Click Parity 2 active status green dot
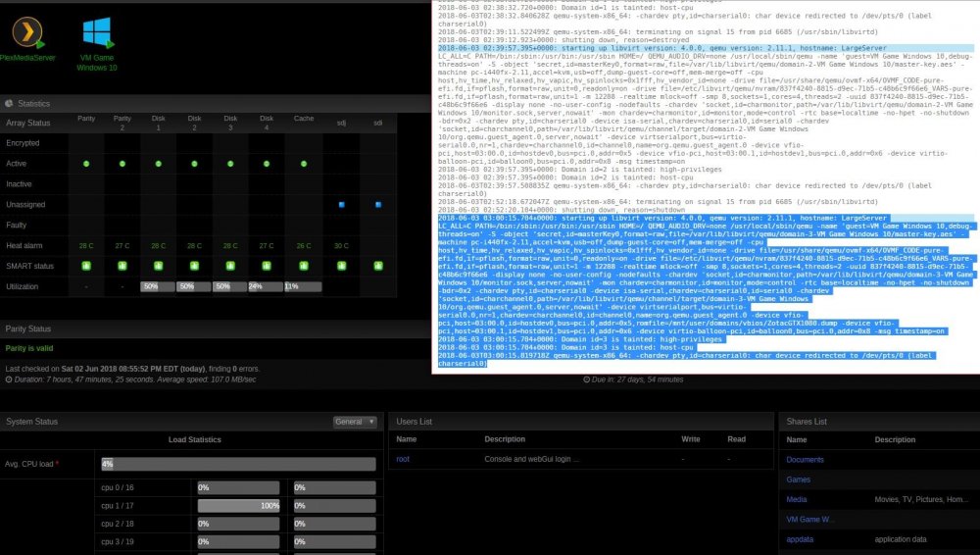Viewport: 980px width, 555px height. tap(122, 164)
